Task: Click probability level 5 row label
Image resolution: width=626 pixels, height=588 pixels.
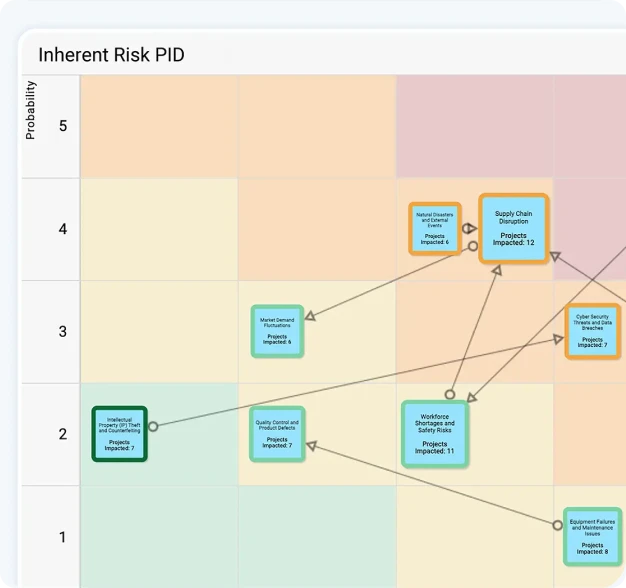Action: pyautogui.click(x=62, y=127)
